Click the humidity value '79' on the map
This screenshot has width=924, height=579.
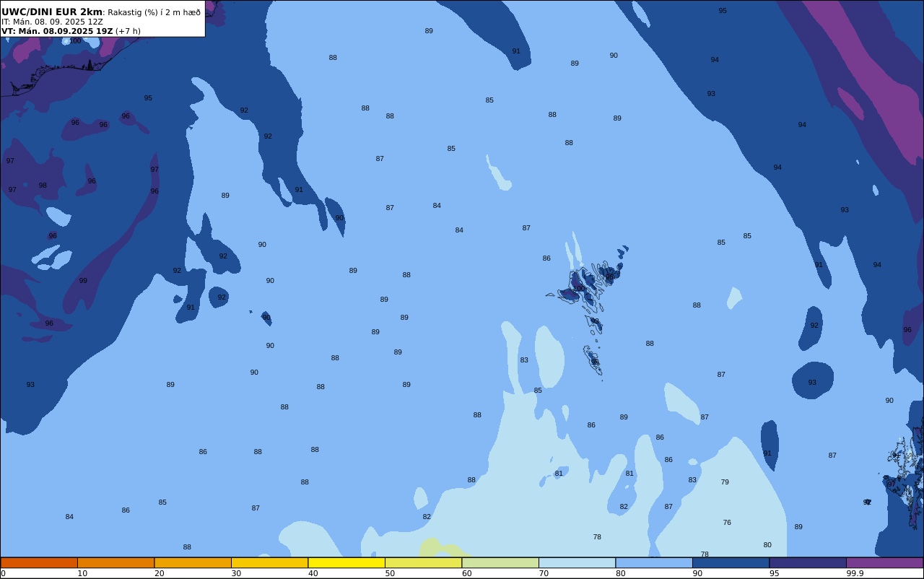click(x=725, y=482)
